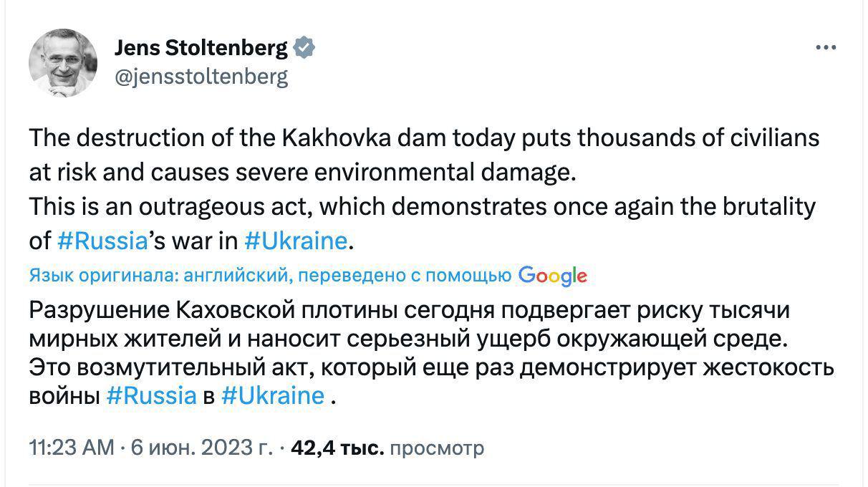Open the tweet's three-dot more options menu
868x487 pixels.
[826, 48]
